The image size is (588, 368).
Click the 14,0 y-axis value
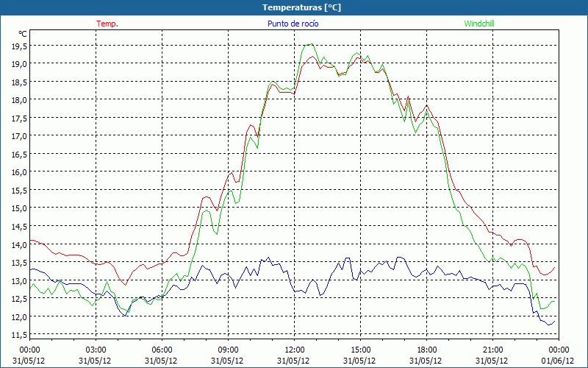coord(19,245)
